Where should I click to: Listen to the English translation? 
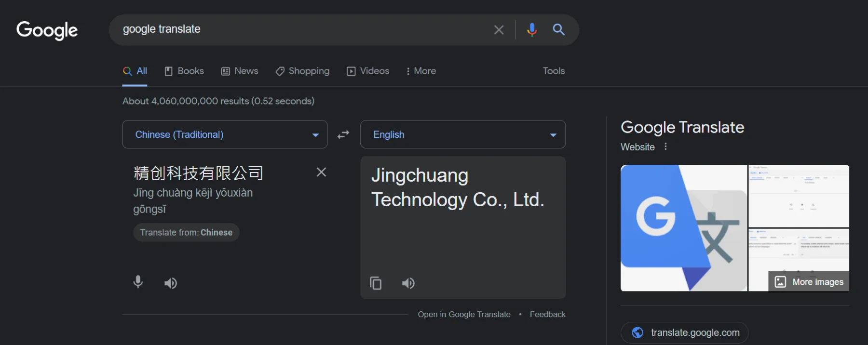(408, 283)
